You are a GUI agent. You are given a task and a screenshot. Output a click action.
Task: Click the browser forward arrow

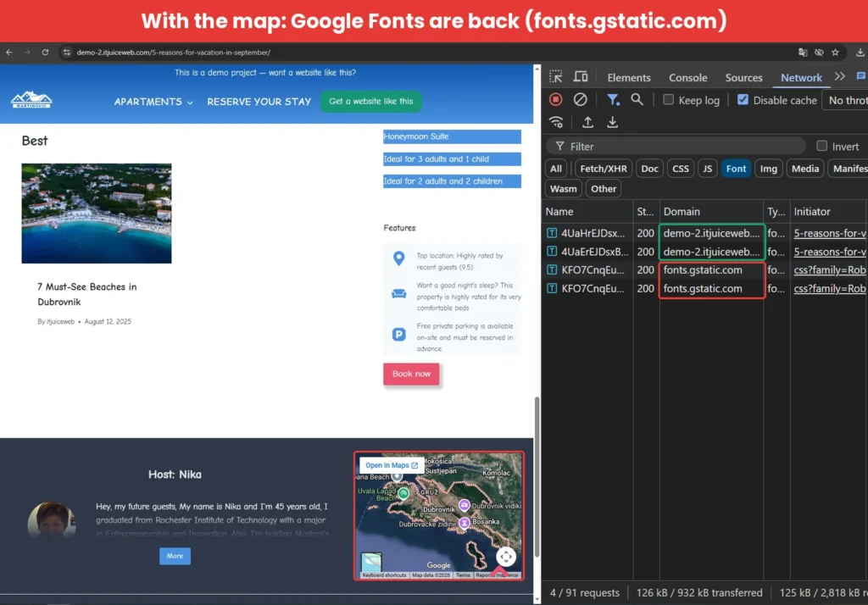click(27, 52)
